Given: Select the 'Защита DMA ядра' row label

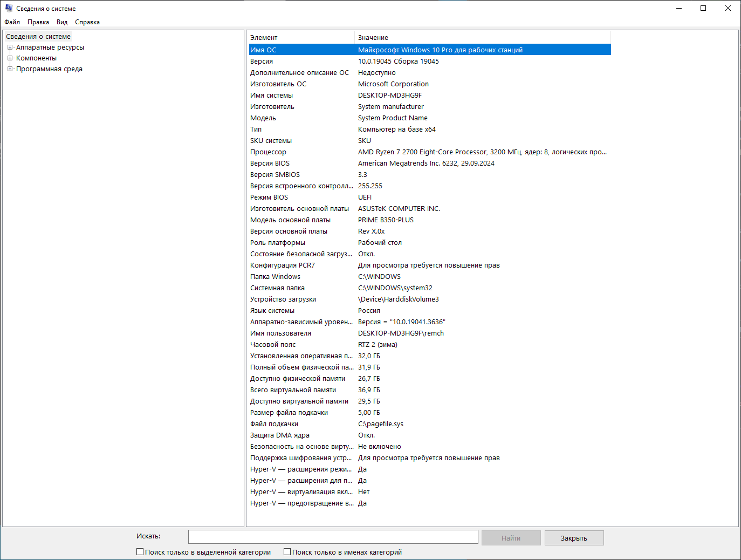Looking at the screenshot, I should (280, 435).
